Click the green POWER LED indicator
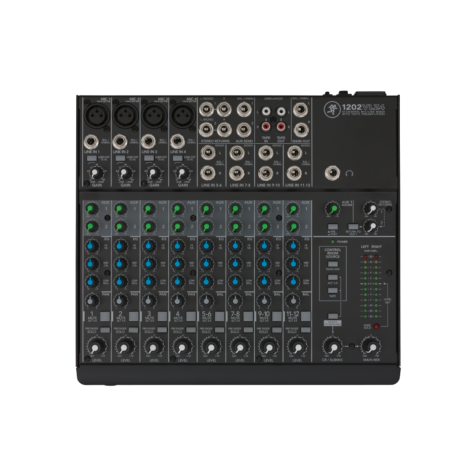Viewport: 476px width, 476px height. [x=333, y=242]
